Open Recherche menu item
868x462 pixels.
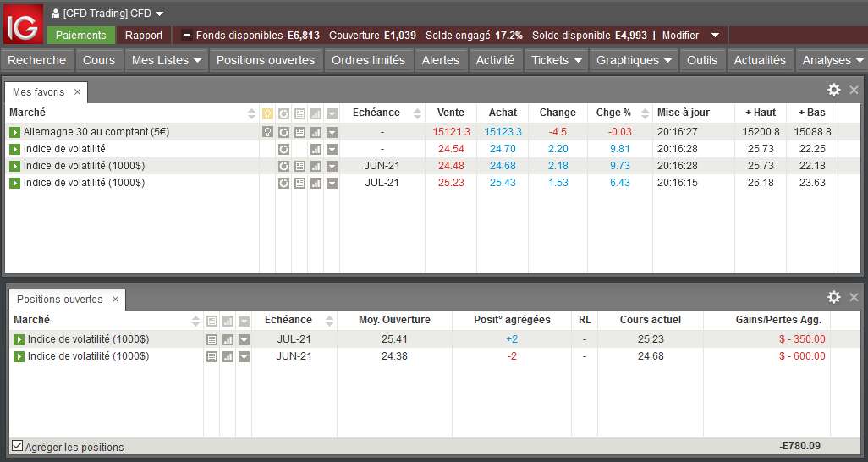37,60
